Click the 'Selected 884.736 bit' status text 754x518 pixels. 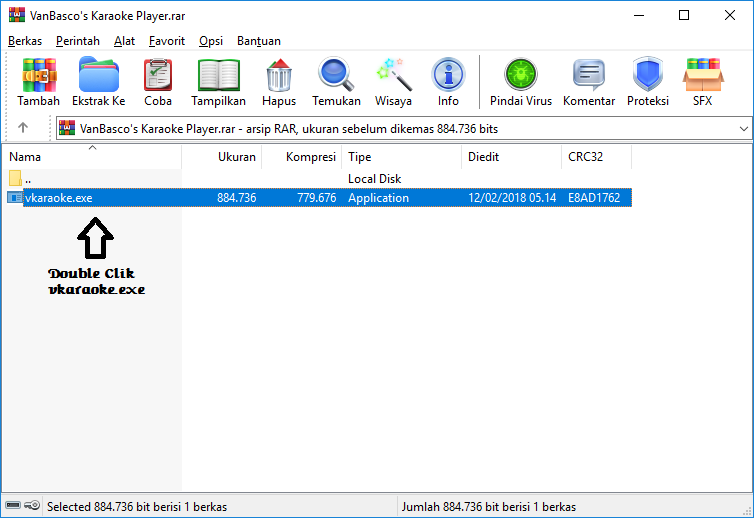[x=137, y=506]
